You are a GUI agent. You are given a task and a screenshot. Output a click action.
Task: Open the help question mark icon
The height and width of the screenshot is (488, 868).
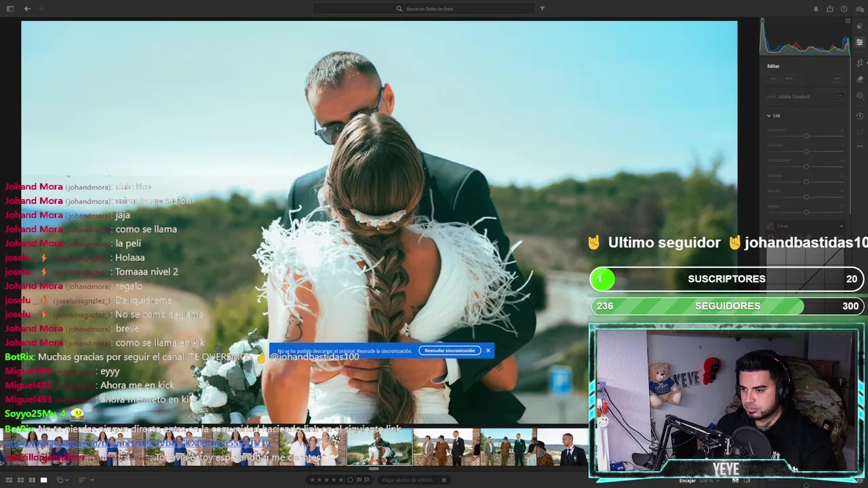tap(844, 9)
